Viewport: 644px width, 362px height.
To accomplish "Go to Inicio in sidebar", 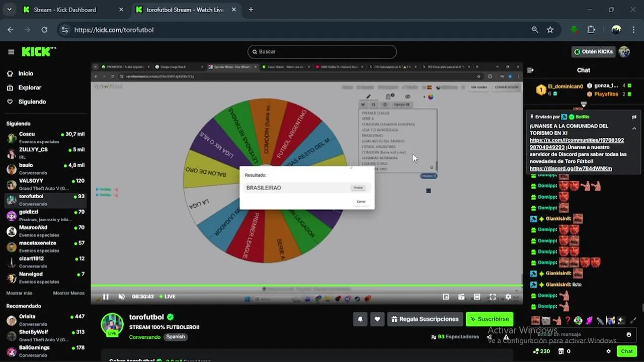I will pos(26,73).
